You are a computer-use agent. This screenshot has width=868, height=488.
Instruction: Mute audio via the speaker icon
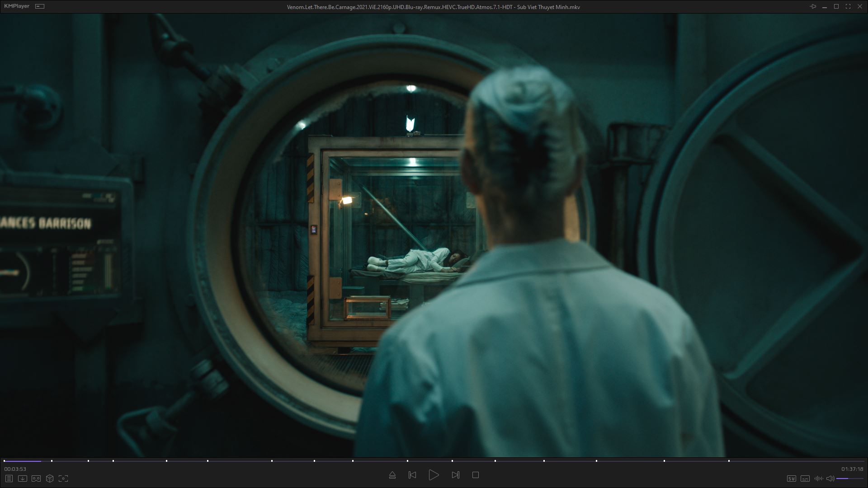830,479
